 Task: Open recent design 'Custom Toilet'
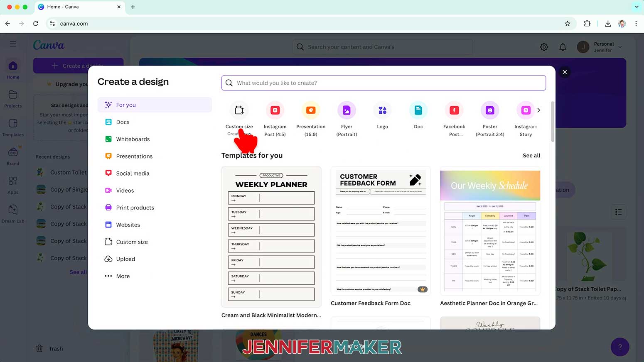(61, 172)
